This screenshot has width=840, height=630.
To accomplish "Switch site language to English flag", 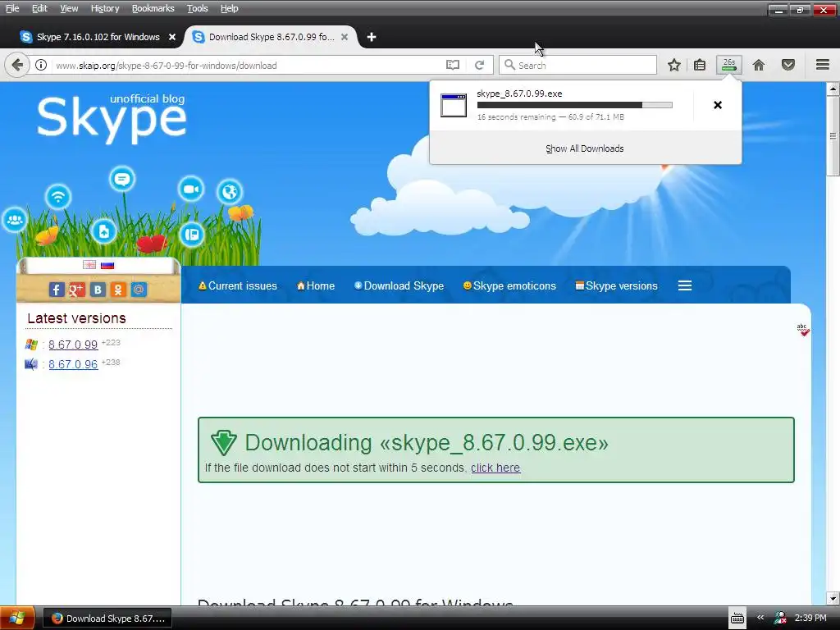I will coord(89,265).
